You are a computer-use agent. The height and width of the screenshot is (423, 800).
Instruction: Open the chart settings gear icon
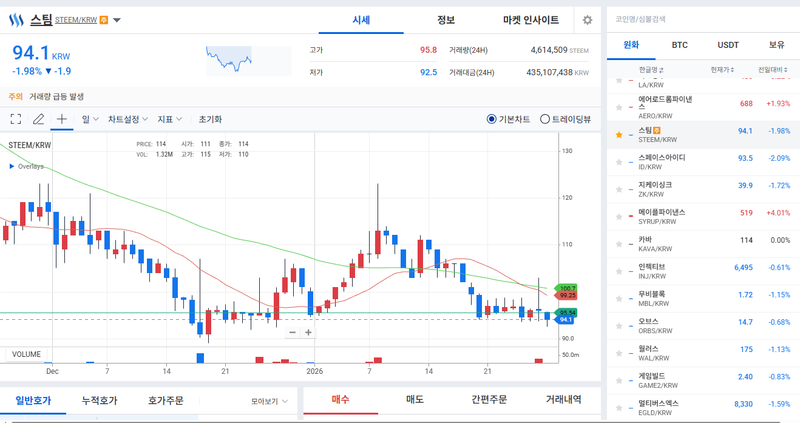[x=587, y=20]
